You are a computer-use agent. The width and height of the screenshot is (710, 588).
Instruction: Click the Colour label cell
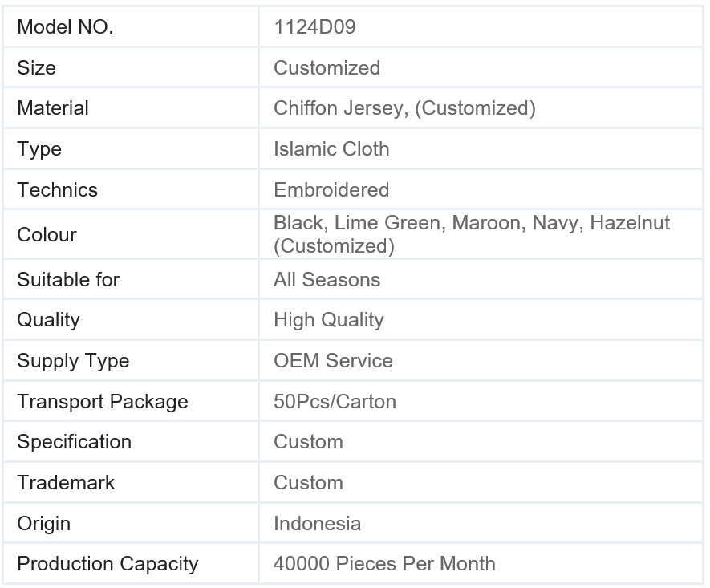point(47,235)
